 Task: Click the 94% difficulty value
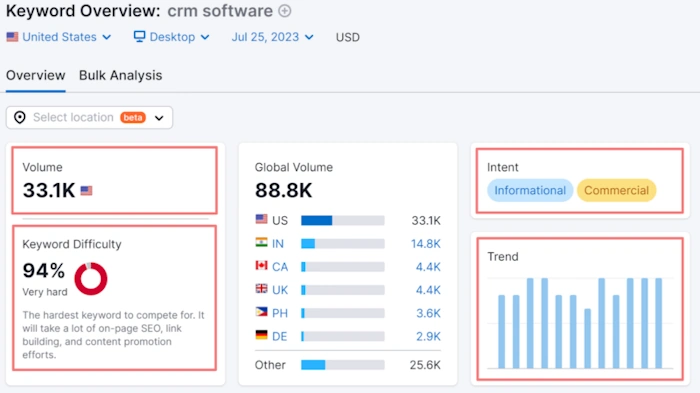click(44, 271)
